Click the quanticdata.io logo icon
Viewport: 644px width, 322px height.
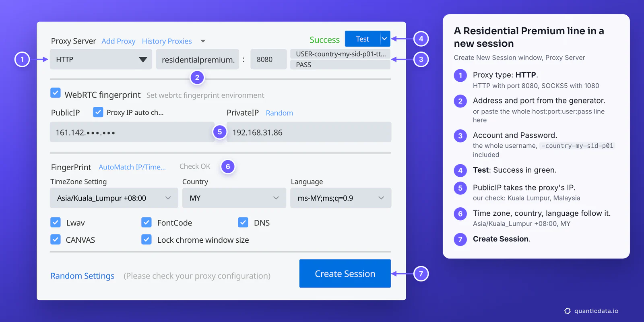pyautogui.click(x=568, y=311)
